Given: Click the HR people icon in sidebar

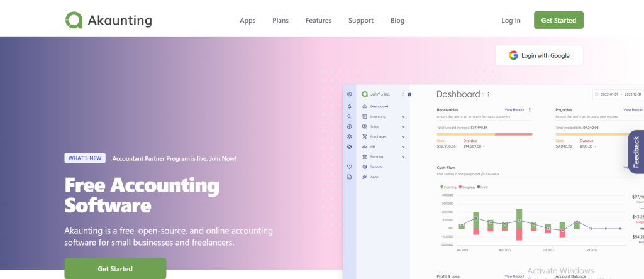Looking at the screenshot, I should (365, 146).
